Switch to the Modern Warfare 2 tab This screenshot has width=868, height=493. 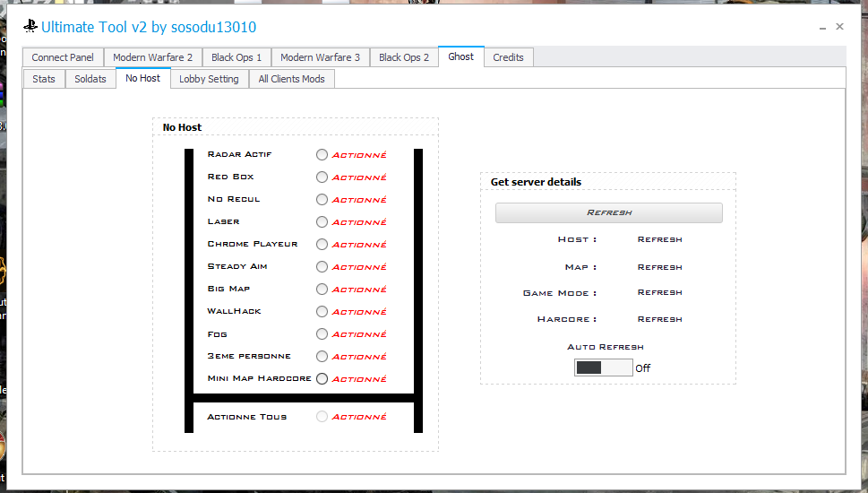(153, 57)
